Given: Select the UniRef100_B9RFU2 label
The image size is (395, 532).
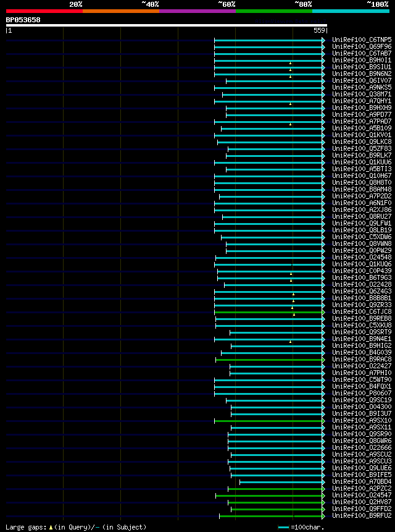Looking at the screenshot, I should coord(362,515).
